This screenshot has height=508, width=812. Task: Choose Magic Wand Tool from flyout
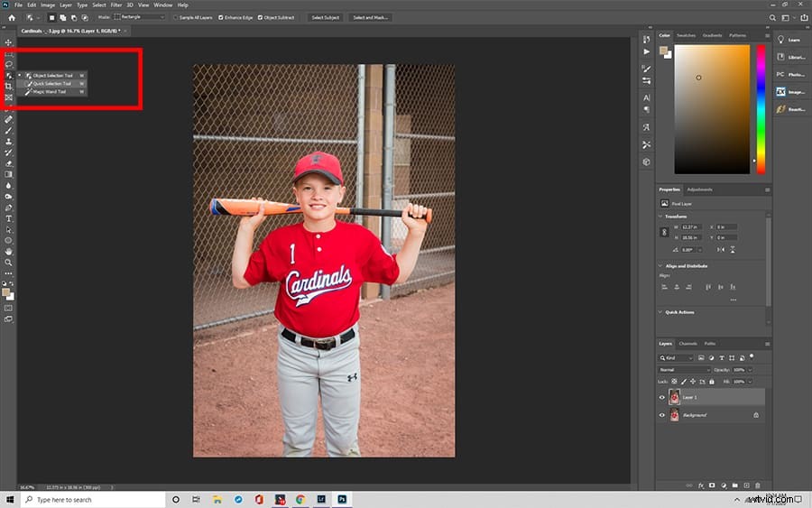point(52,92)
